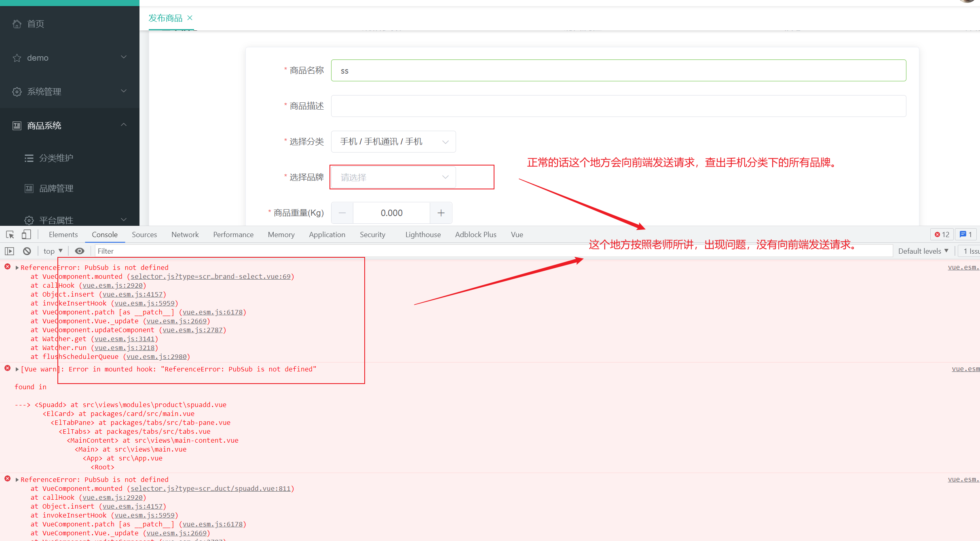The width and height of the screenshot is (980, 541).
Task: Open 品牌管理 in the sidebar
Action: (56, 189)
